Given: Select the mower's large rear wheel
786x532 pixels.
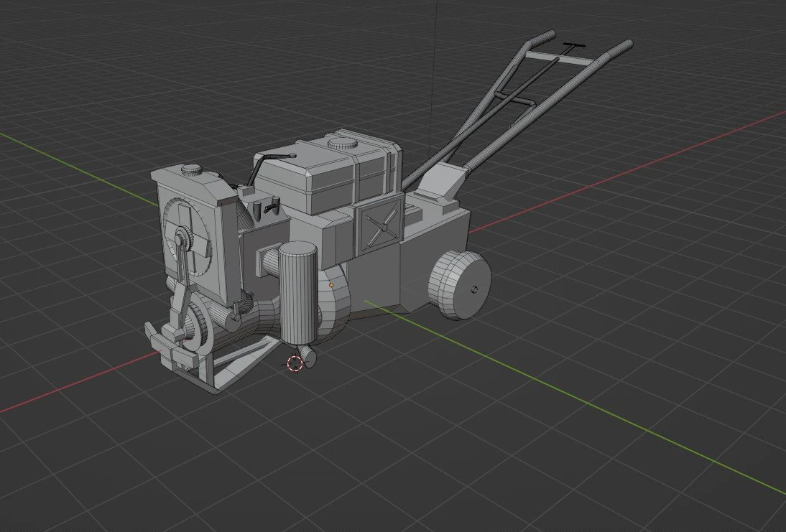Looking at the screenshot, I should click(x=459, y=284).
